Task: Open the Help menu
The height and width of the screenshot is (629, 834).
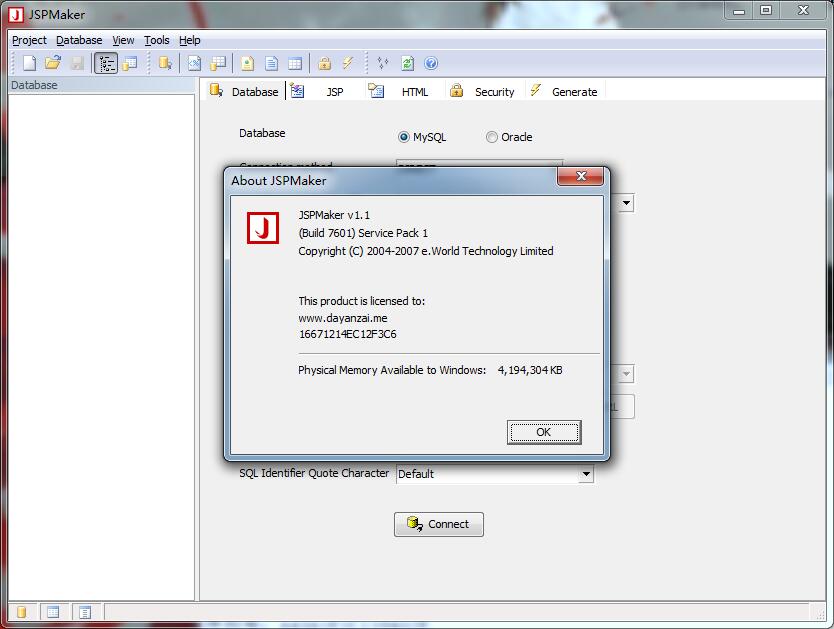Action: coord(189,40)
